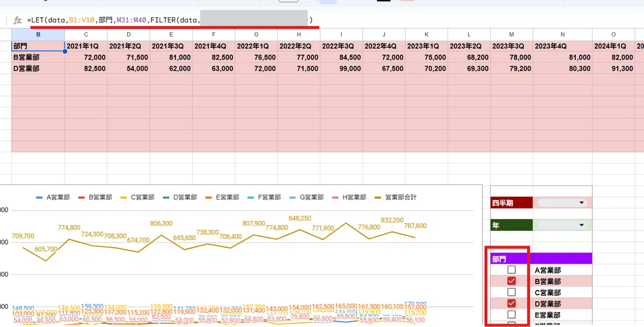Select cell with value 80,300 under 2023年4Q

[x=562, y=69]
